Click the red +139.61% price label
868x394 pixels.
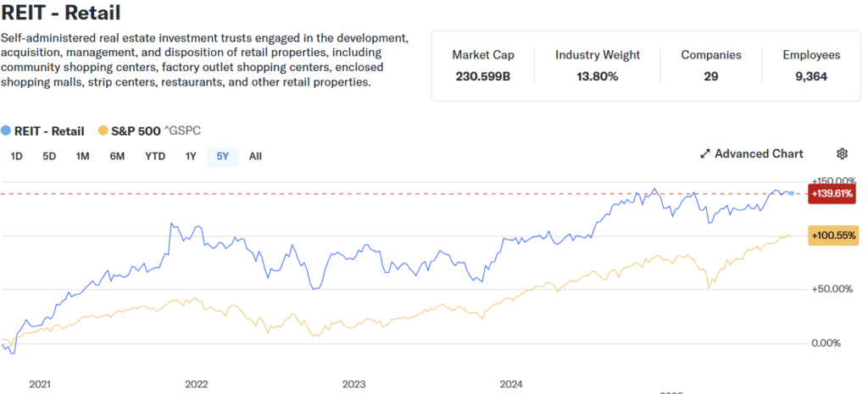point(832,194)
